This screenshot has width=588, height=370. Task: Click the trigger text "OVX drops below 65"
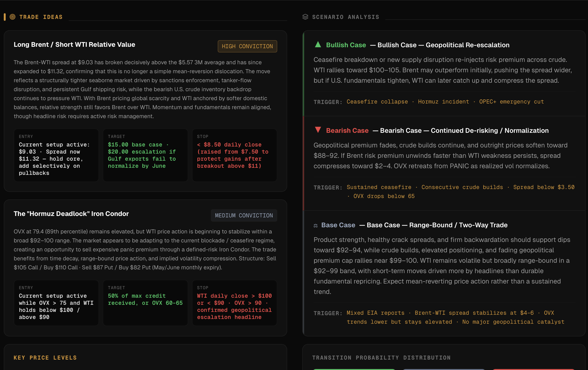[384, 196]
